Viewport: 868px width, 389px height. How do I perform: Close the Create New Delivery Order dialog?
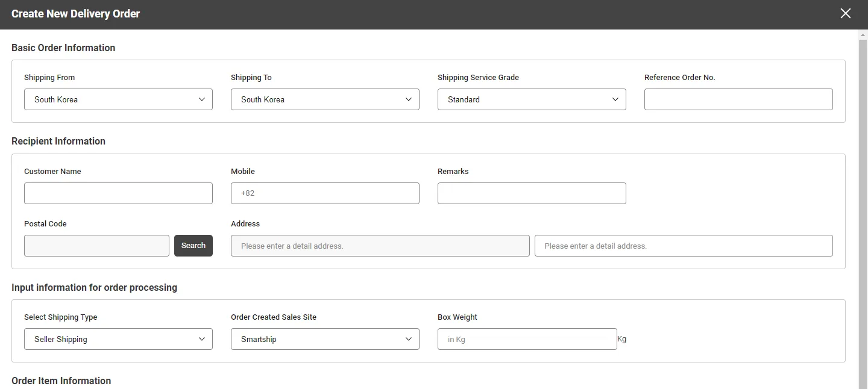tap(846, 13)
